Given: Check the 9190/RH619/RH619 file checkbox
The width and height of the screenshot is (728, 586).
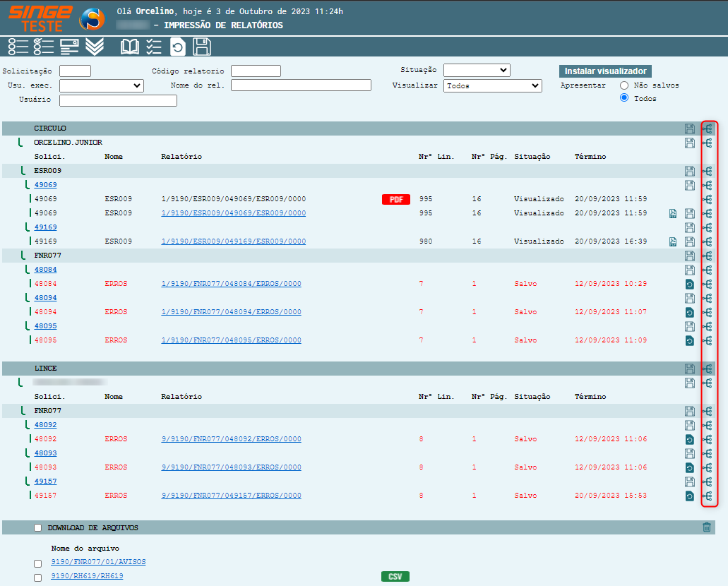Looking at the screenshot, I should [37, 578].
